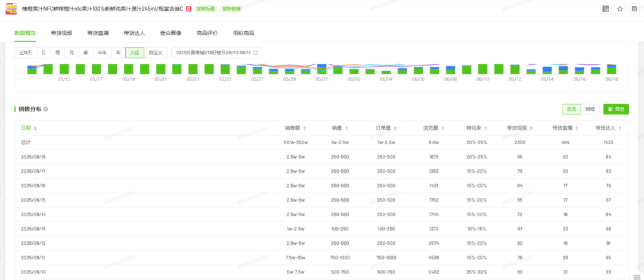Viewport: 644px width, 280px height.
Task: Open the 相似商品 tab
Action: tap(243, 33)
